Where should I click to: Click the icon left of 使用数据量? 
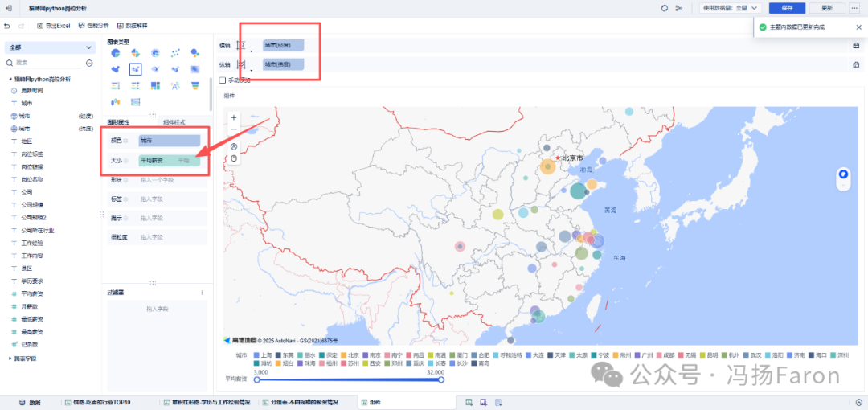(679, 8)
